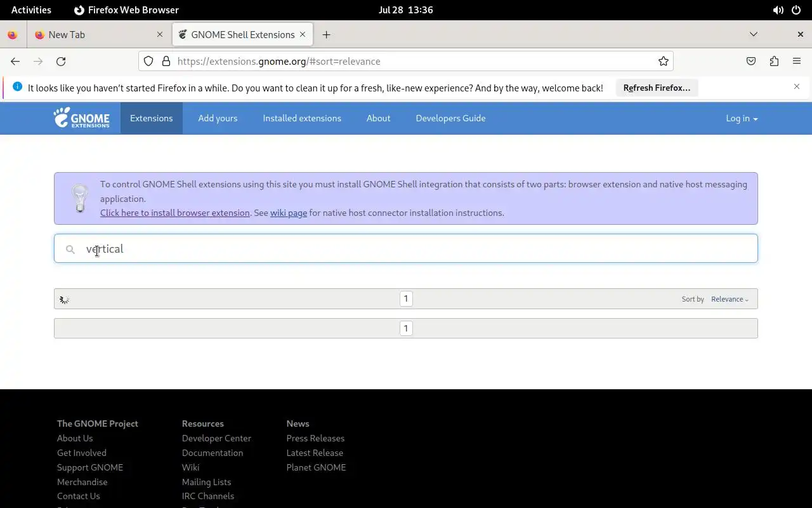Click the info icon in notification bar

coord(17,86)
